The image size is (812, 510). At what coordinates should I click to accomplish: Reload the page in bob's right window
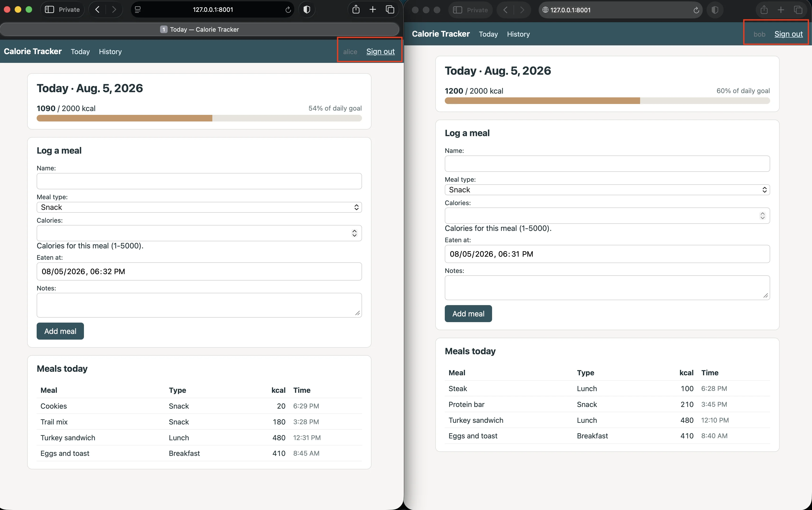[x=696, y=10]
